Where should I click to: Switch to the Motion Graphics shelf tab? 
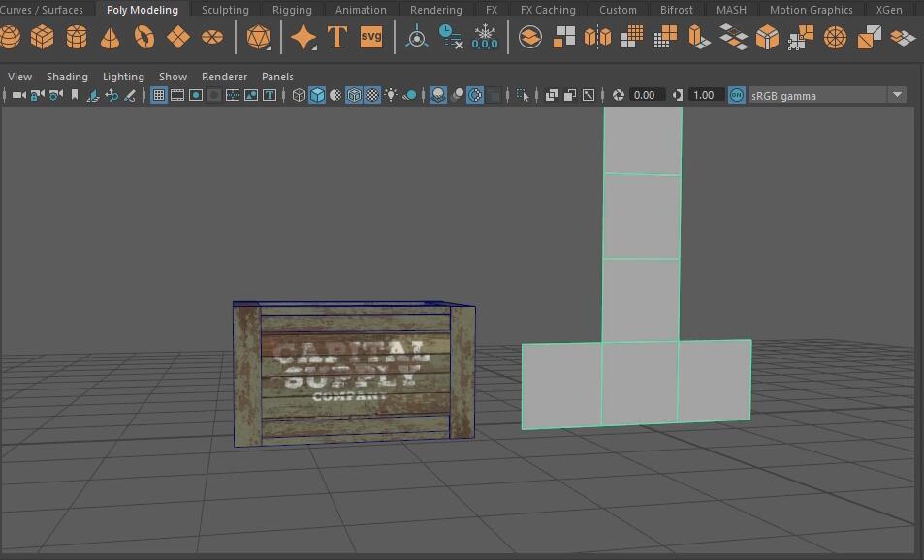(811, 10)
